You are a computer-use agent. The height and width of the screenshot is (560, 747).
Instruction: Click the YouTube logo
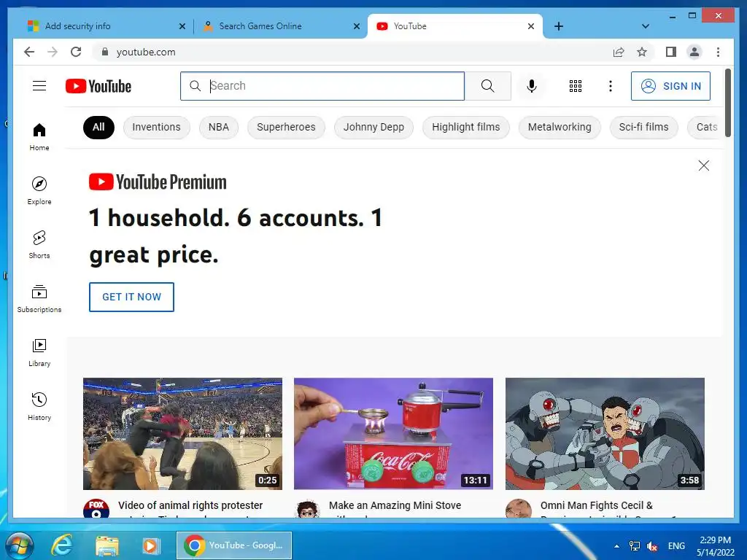pyautogui.click(x=98, y=86)
